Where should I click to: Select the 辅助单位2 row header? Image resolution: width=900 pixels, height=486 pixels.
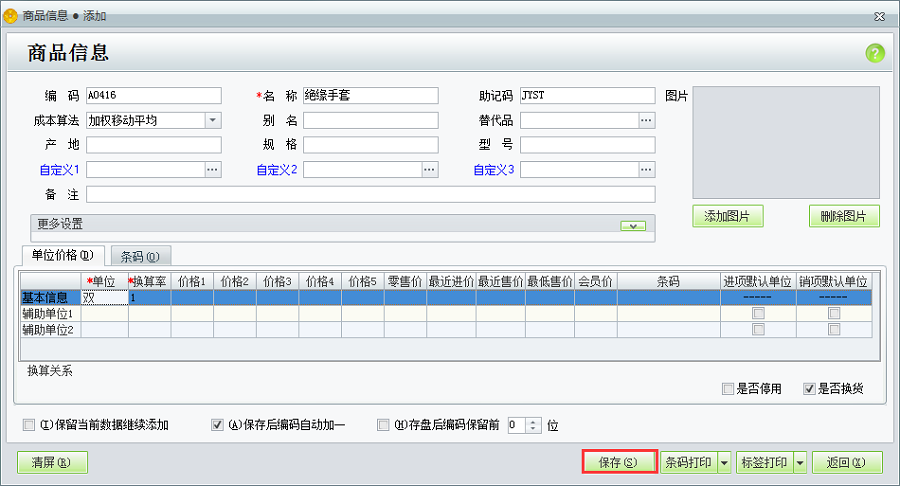click(x=51, y=329)
